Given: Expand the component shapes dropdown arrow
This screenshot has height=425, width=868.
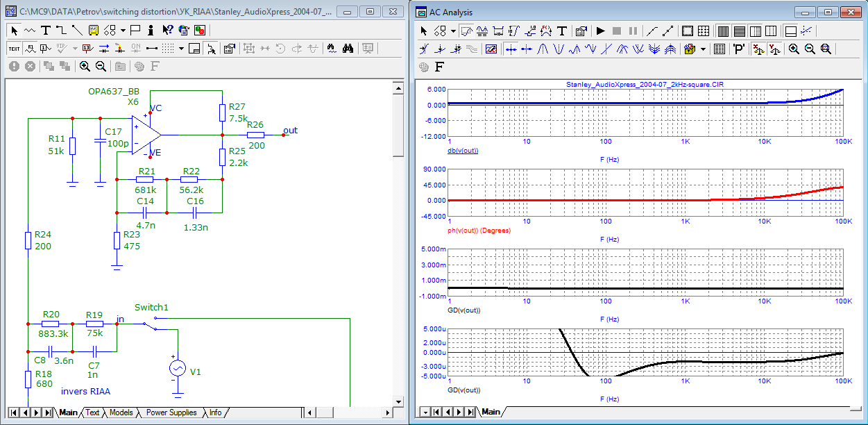Looking at the screenshot, I should tap(123, 30).
